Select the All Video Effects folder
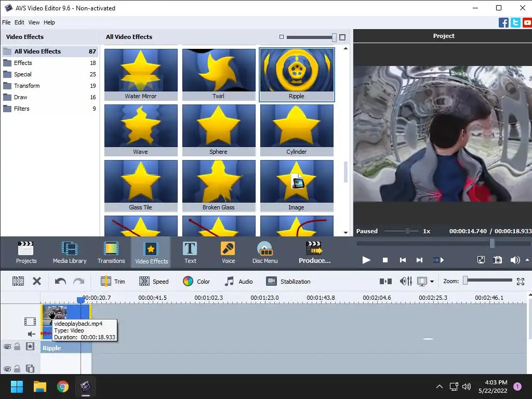Viewport: 532px width, 399px height. point(50,51)
